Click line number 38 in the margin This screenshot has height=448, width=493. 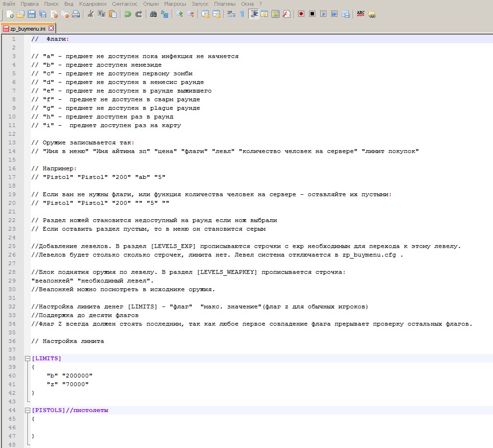(x=12, y=358)
